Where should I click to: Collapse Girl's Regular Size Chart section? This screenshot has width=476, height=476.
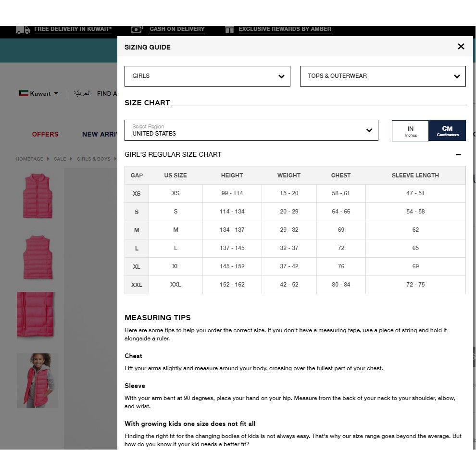(x=458, y=155)
